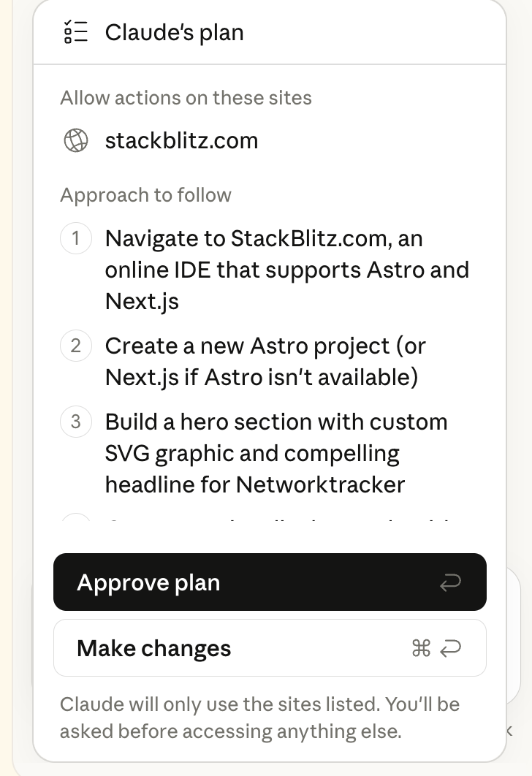Approve the plan
The width and height of the screenshot is (532, 776).
click(270, 582)
